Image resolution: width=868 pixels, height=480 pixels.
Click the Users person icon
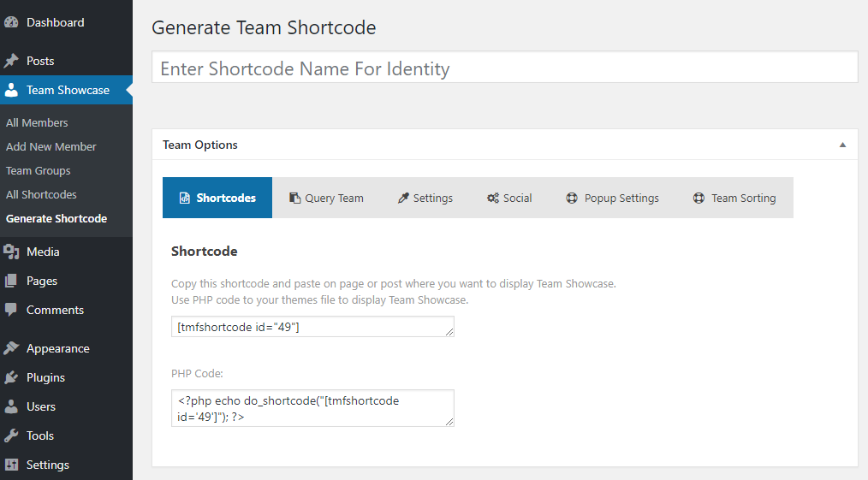click(11, 407)
